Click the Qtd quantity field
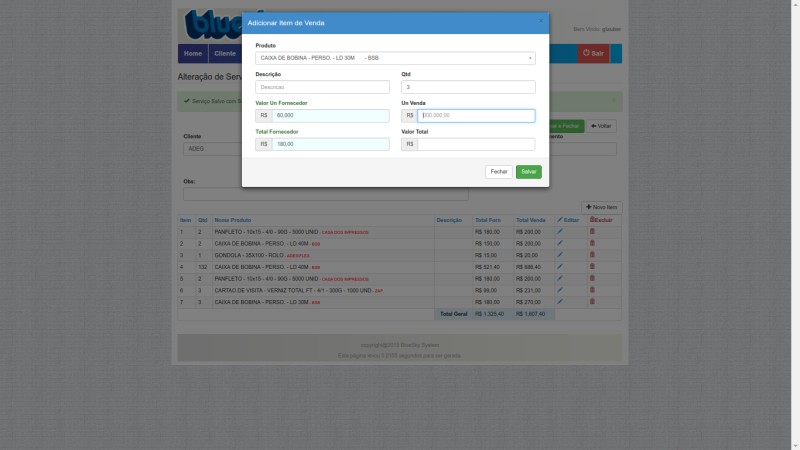Image resolution: width=800 pixels, height=450 pixels. (468, 87)
